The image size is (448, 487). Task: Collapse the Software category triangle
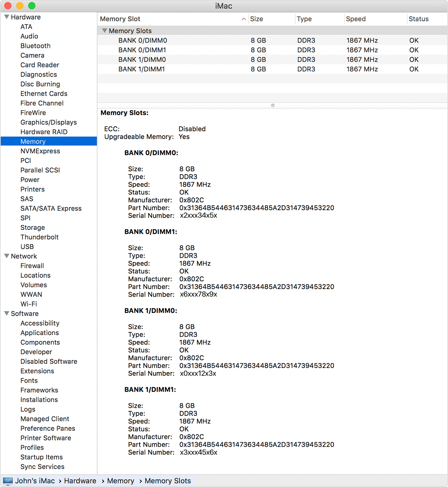[6, 314]
